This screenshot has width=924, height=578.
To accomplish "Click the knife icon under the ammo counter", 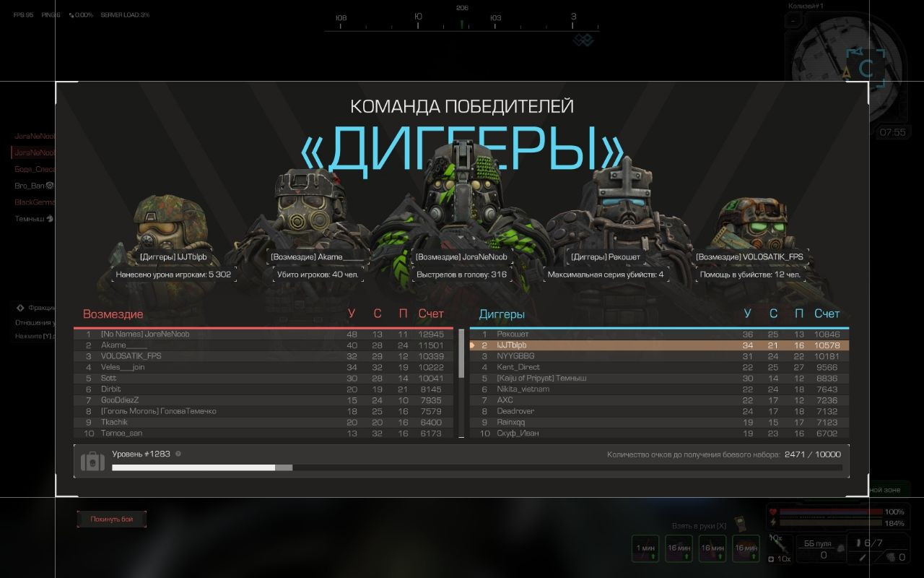I will coord(861,557).
